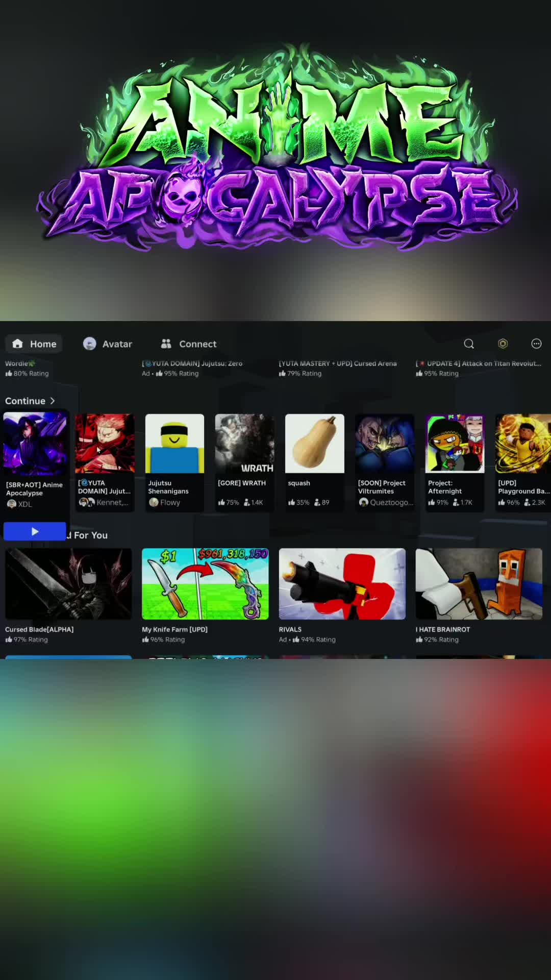Image resolution: width=551 pixels, height=980 pixels.
Task: Click the 35% rating on squash
Action: click(x=299, y=503)
